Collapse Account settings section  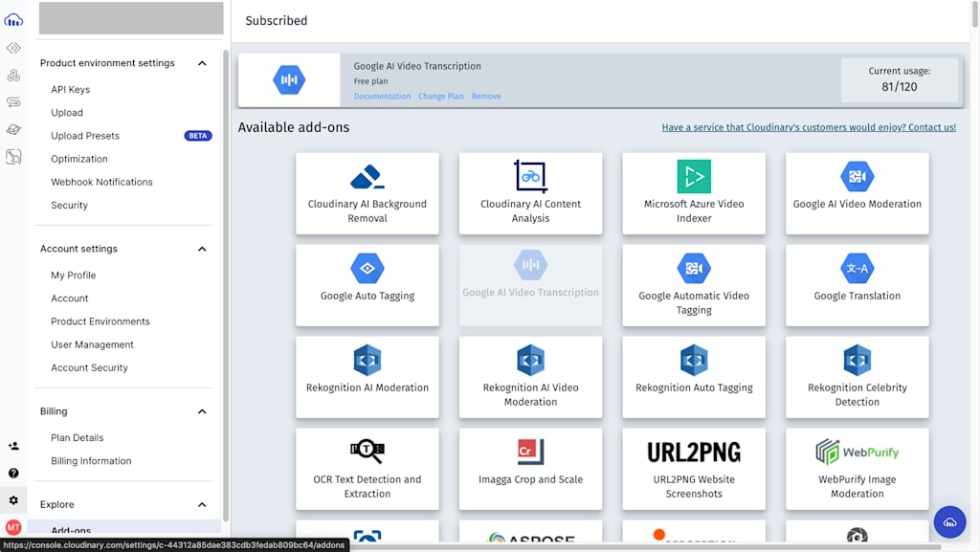[202, 249]
